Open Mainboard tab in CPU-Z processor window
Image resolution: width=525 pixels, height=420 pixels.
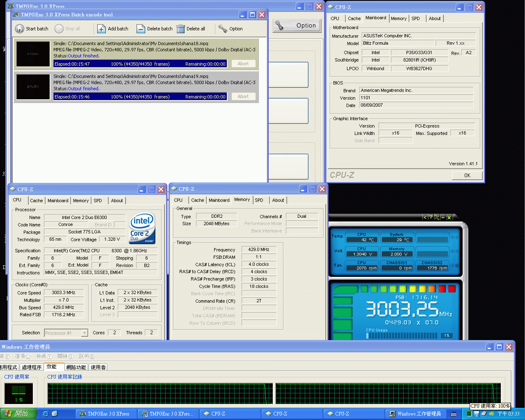[x=58, y=201]
